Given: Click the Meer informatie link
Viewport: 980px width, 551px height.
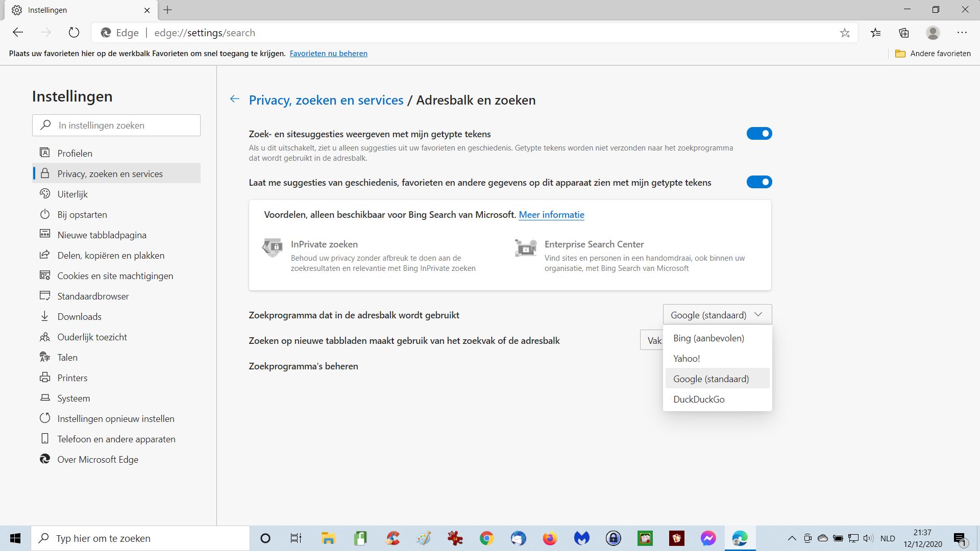Looking at the screenshot, I should pyautogui.click(x=551, y=215).
